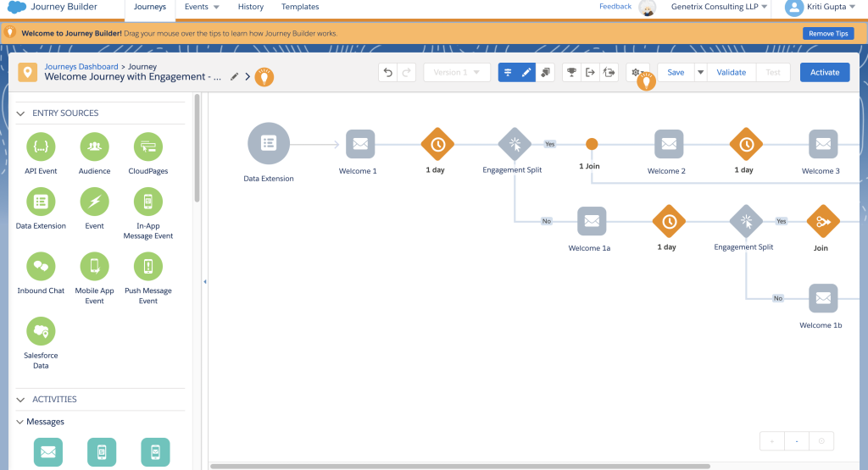Switch to the Templates tab
The height and width of the screenshot is (470, 868).
[300, 7]
